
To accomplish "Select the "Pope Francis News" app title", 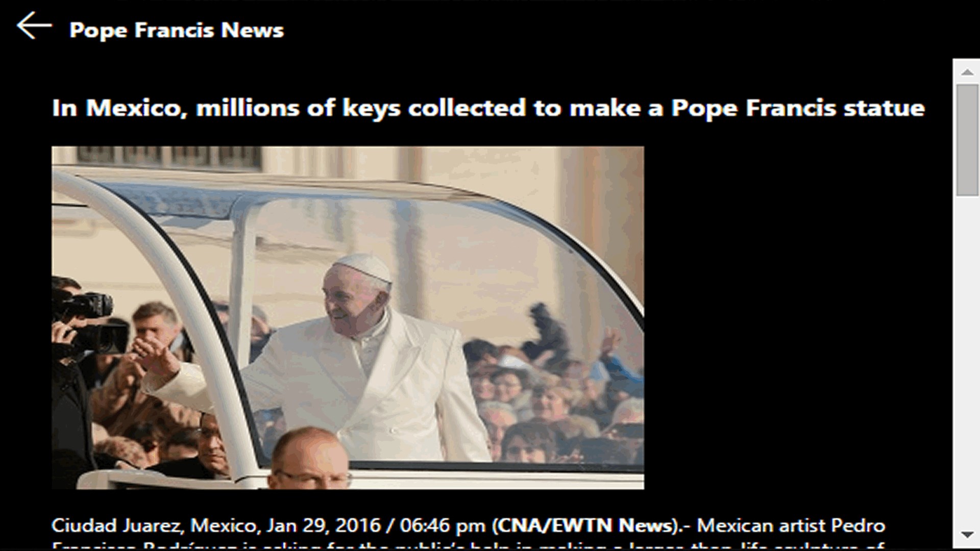I will point(177,30).
